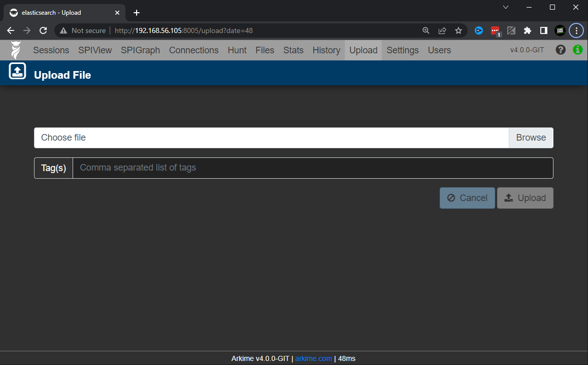588x365 pixels.
Task: Open Chrome three-dot menu
Action: point(576,31)
